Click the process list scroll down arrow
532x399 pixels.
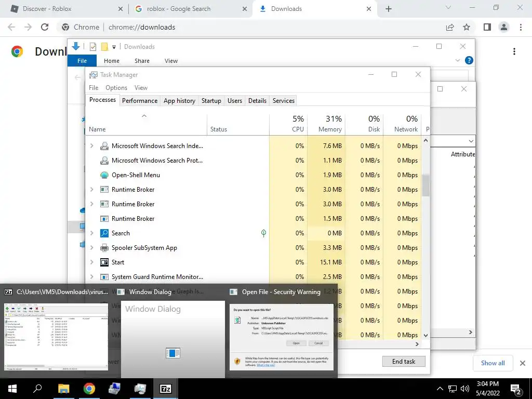pos(426,335)
